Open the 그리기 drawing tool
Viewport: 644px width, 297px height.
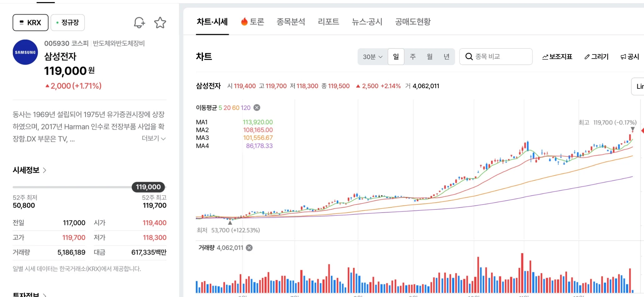pos(597,57)
